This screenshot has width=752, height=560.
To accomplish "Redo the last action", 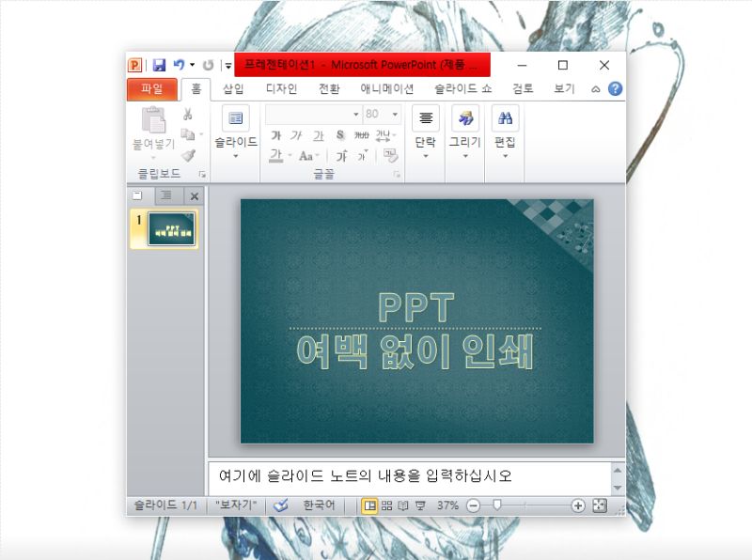I will tap(208, 65).
